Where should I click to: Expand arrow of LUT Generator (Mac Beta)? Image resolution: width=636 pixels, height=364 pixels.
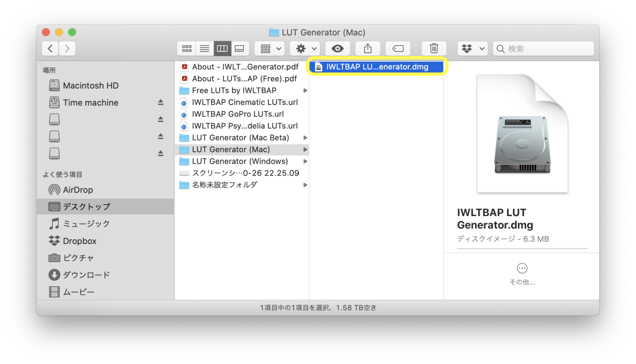click(305, 137)
